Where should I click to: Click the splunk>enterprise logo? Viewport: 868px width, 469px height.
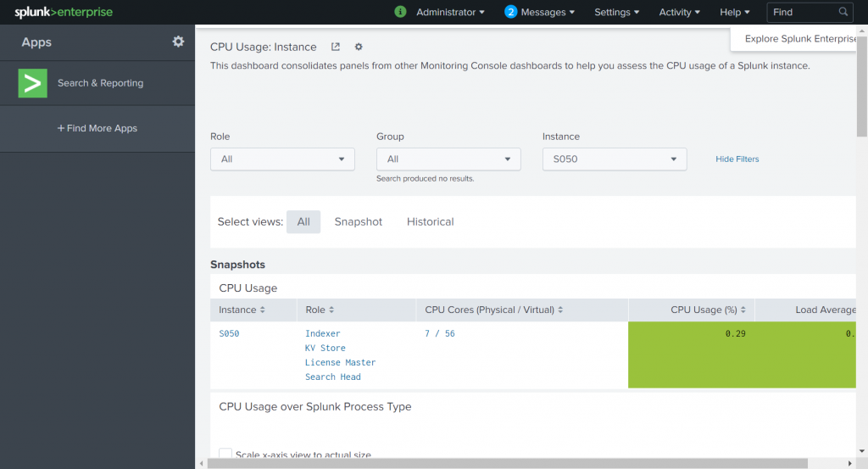pyautogui.click(x=63, y=12)
